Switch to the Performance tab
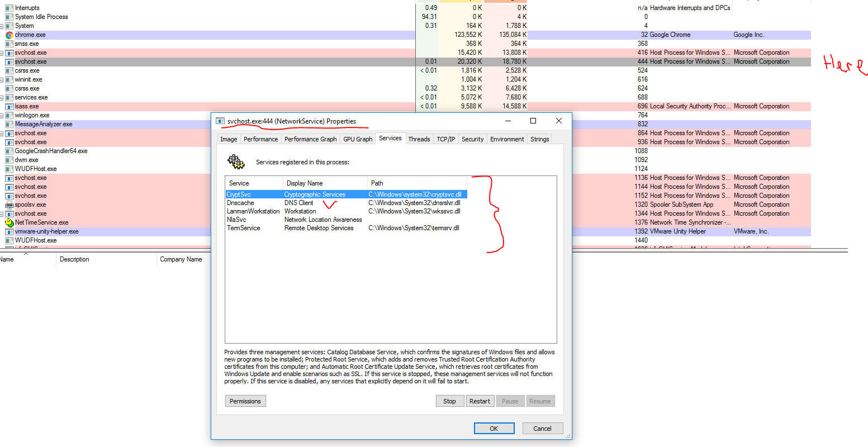Screen dimensions: 868x447 tap(260, 139)
